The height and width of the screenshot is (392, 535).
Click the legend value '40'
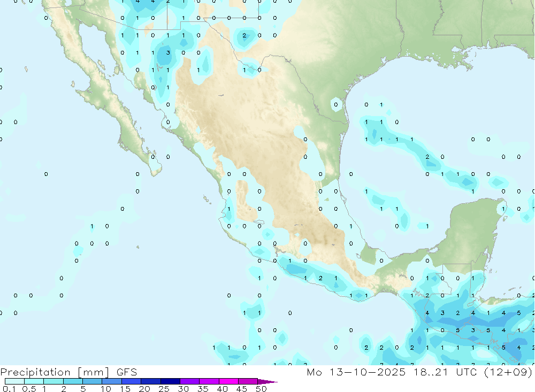(x=222, y=389)
